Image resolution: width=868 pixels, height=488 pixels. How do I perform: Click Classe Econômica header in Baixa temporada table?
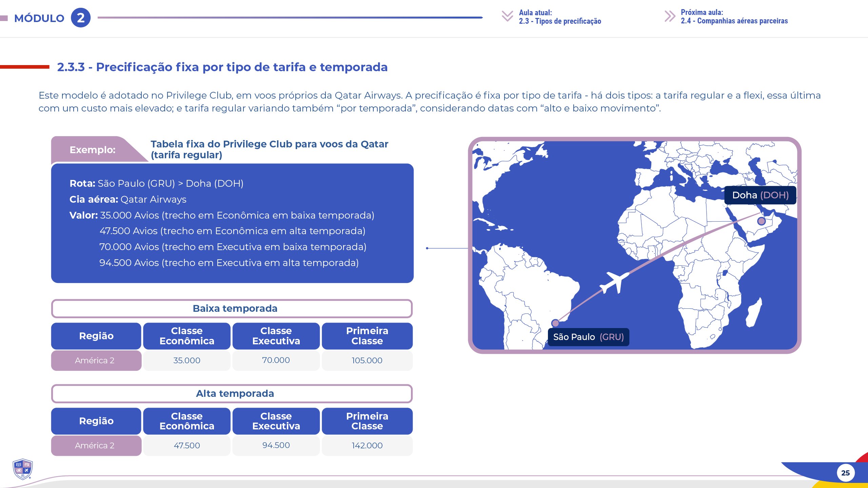click(187, 336)
